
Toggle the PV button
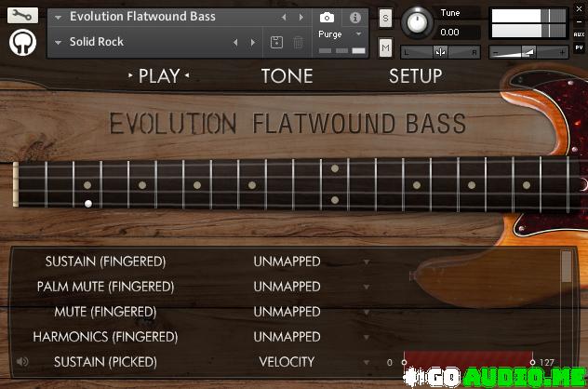tap(579, 47)
